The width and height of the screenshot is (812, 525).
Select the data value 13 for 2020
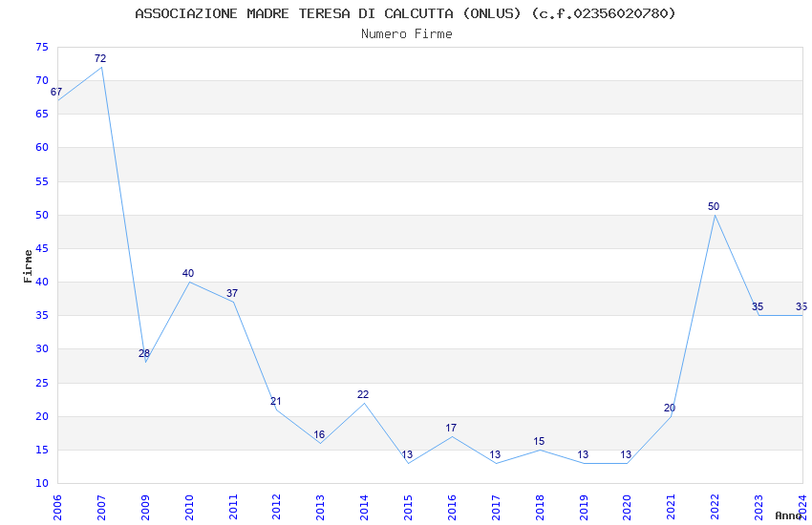coord(626,454)
